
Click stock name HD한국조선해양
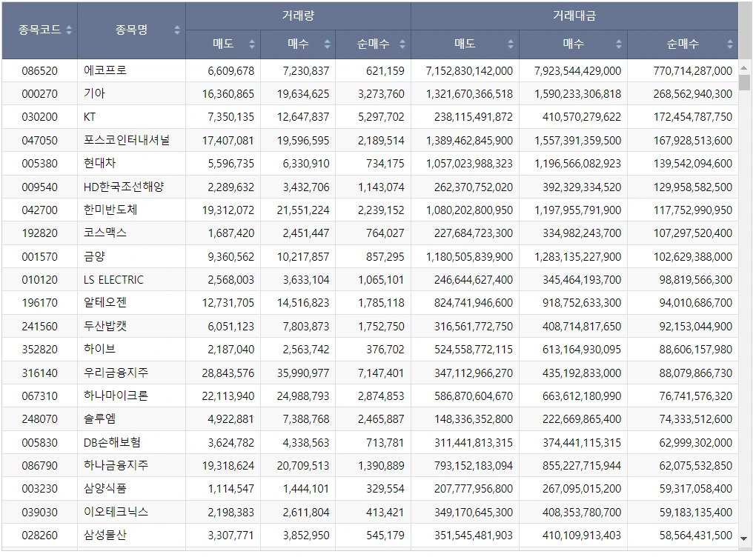pos(124,187)
